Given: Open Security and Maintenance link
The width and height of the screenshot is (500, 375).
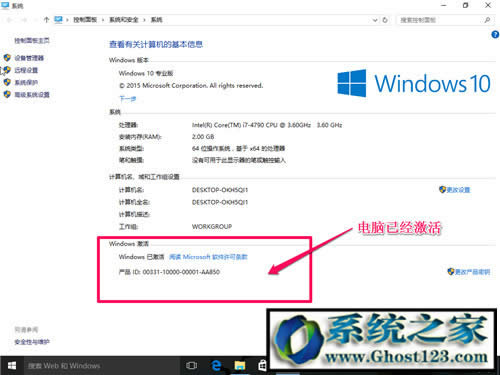Looking at the screenshot, I should click(32, 342).
